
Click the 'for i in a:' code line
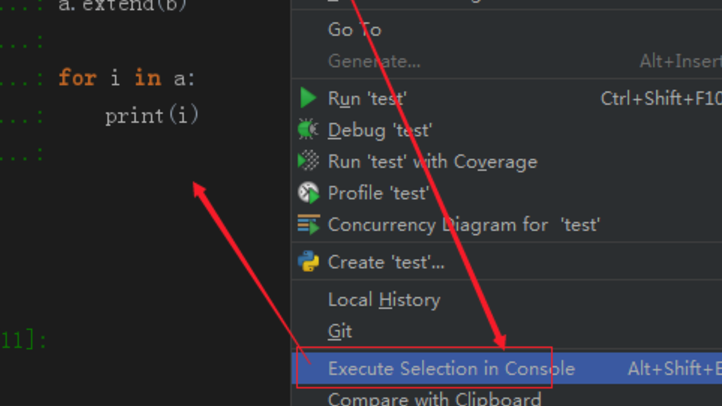coord(127,78)
